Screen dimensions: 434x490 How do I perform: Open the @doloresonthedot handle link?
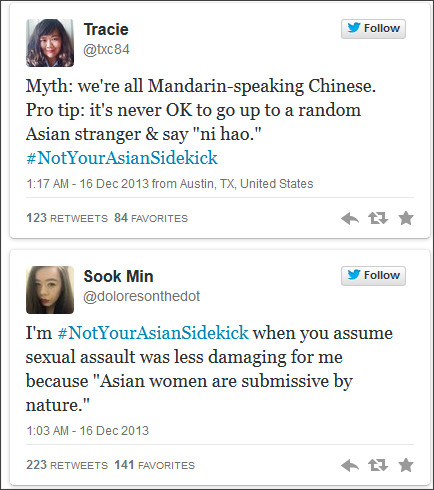(x=142, y=296)
